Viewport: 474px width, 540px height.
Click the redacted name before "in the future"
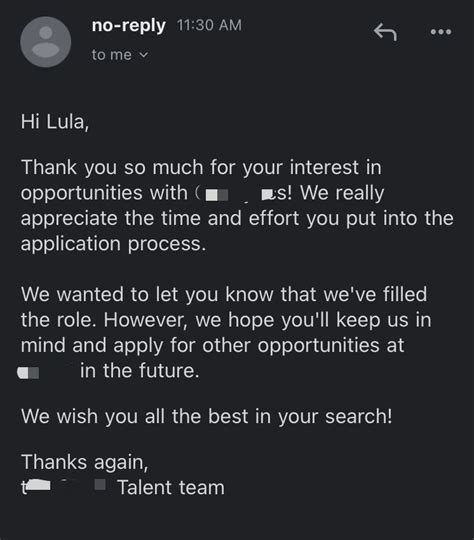pyautogui.click(x=29, y=373)
